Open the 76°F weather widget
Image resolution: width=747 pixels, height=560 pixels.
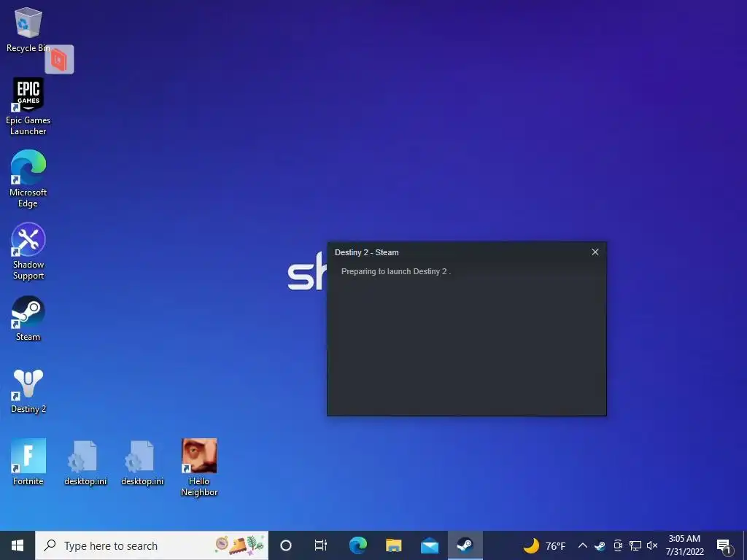tap(544, 545)
